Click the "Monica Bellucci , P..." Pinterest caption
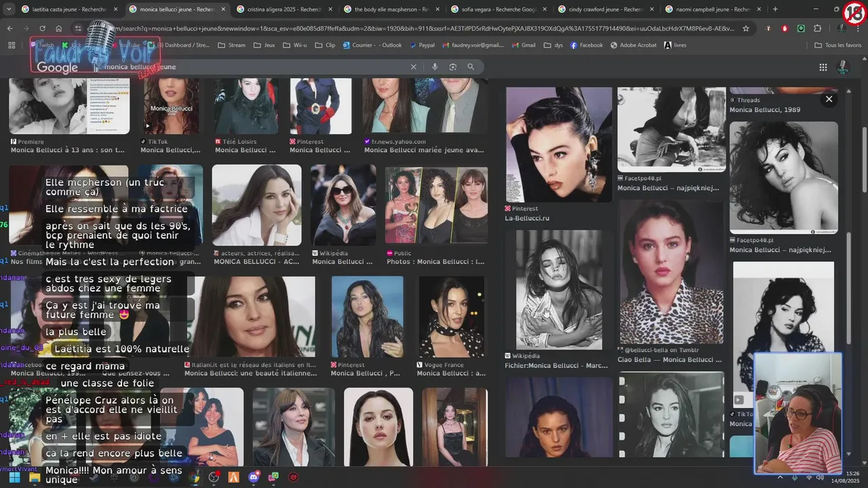Image resolution: width=868 pixels, height=488 pixels. click(365, 373)
